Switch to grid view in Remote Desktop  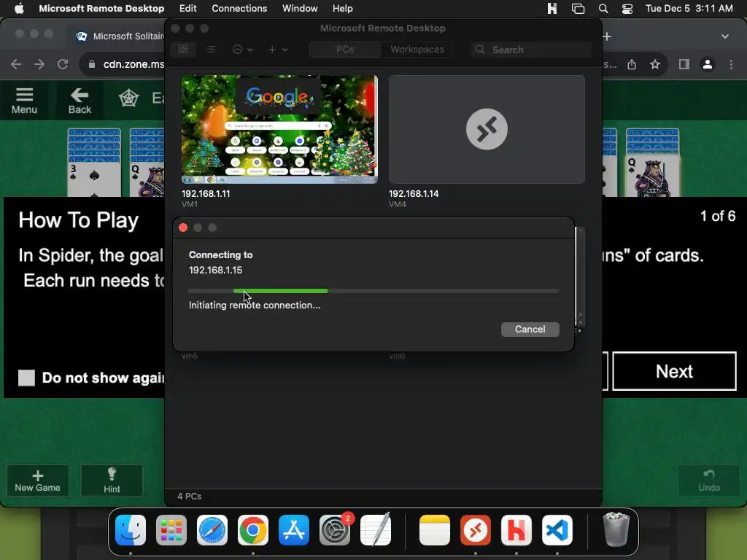click(x=183, y=49)
